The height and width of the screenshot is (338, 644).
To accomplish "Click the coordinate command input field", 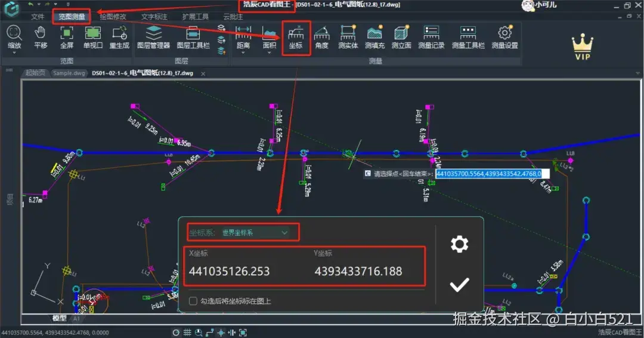I will [x=492, y=174].
